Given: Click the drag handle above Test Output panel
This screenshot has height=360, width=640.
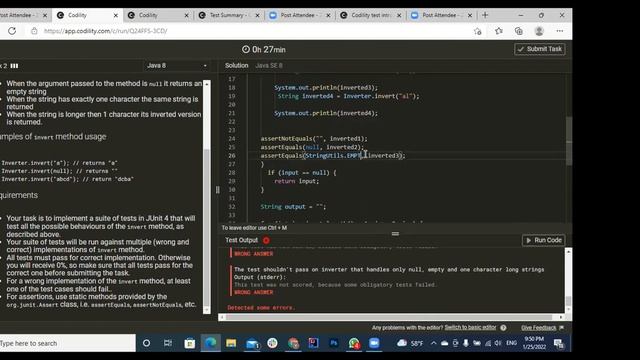Looking at the screenshot, I should [395, 234].
